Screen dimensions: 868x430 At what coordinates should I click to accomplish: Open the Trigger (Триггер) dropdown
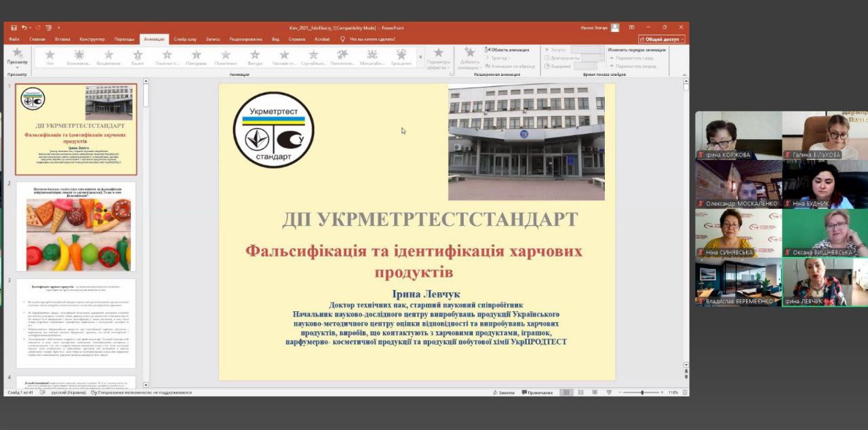[497, 58]
